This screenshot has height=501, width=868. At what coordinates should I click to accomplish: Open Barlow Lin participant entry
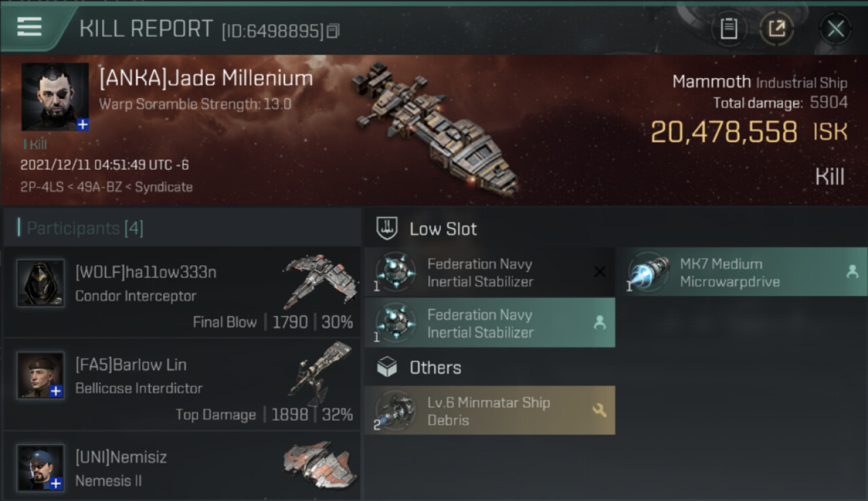pos(182,385)
